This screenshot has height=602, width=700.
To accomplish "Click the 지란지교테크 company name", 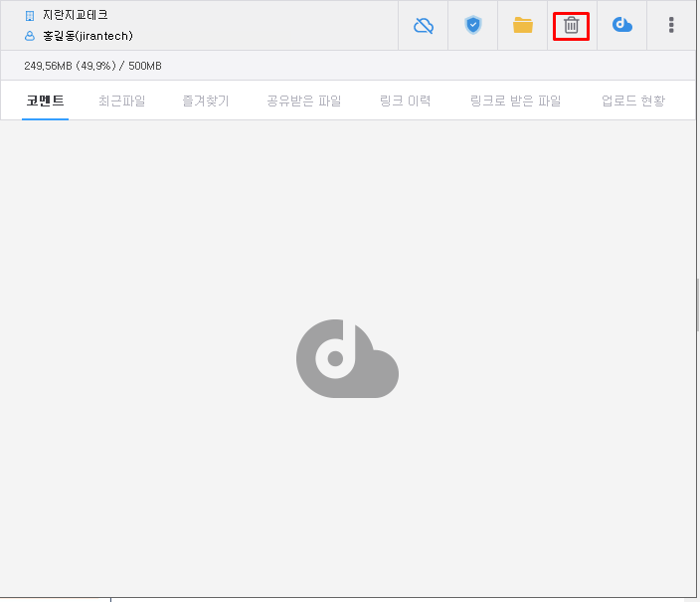I will pyautogui.click(x=76, y=16).
